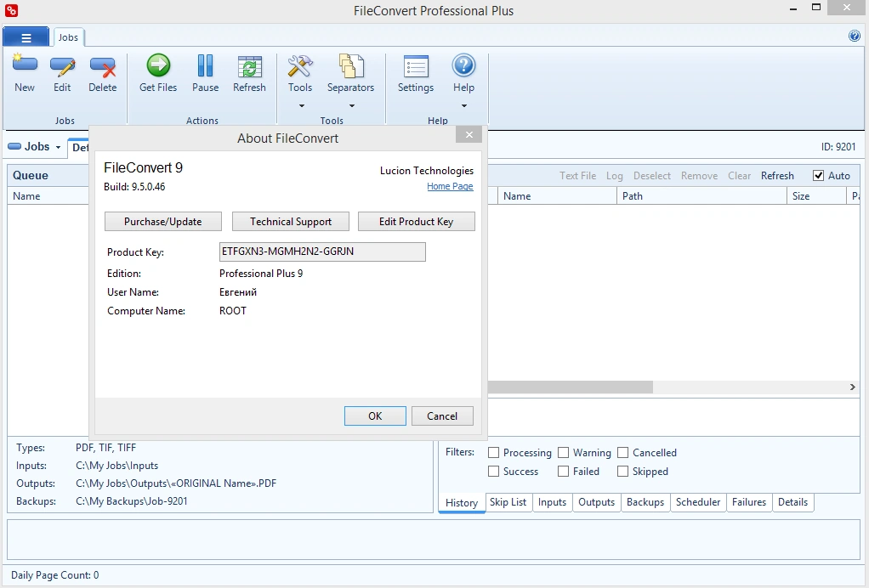
Task: Click the Deselect action
Action: (x=651, y=176)
